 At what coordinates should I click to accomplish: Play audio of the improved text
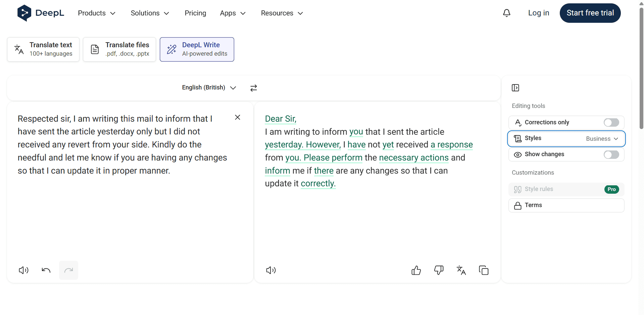271,270
